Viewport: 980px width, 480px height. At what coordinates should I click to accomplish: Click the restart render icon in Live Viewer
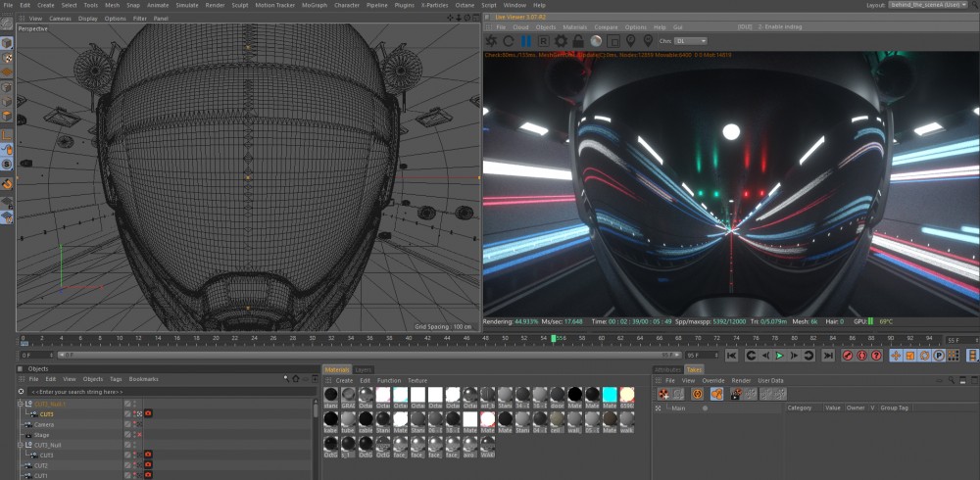pos(509,40)
